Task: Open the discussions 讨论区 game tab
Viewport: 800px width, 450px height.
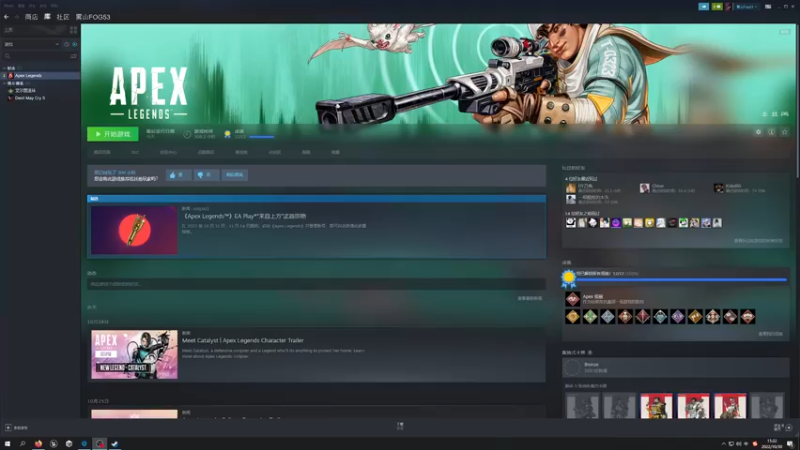Action: click(x=274, y=152)
